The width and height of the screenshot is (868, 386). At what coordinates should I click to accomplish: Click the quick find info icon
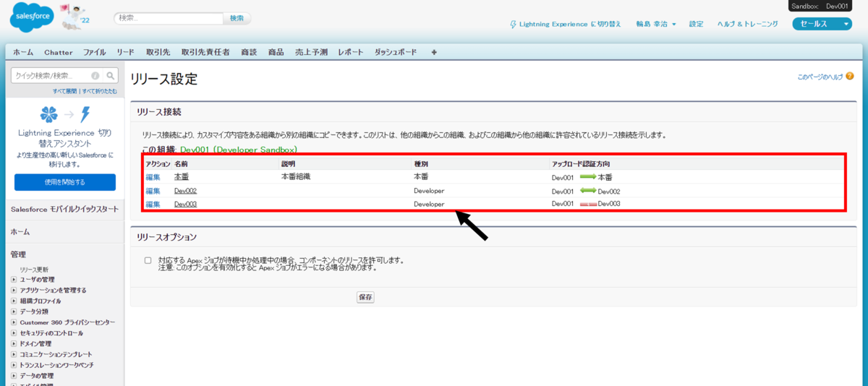[95, 75]
